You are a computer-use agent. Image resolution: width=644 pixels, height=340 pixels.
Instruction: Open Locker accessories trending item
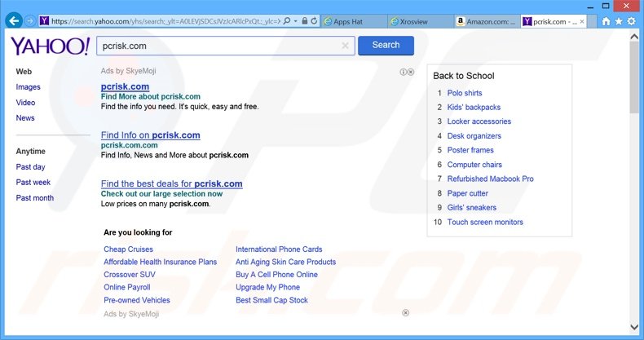tap(479, 121)
